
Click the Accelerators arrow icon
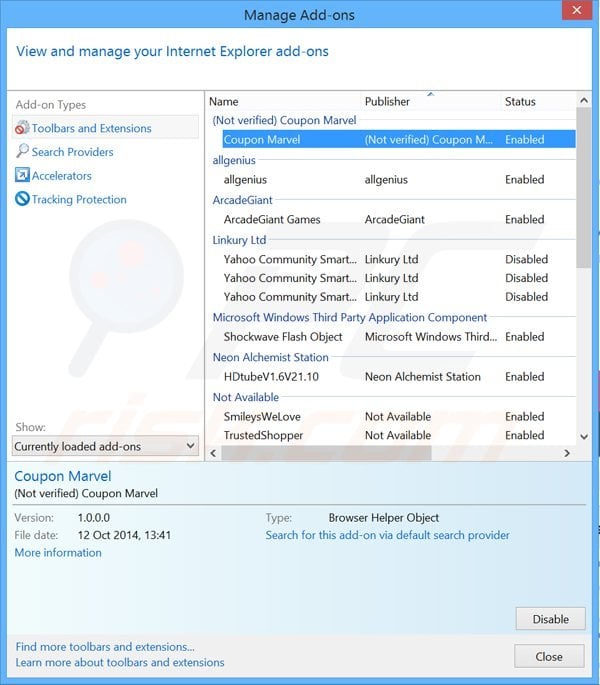click(x=22, y=175)
